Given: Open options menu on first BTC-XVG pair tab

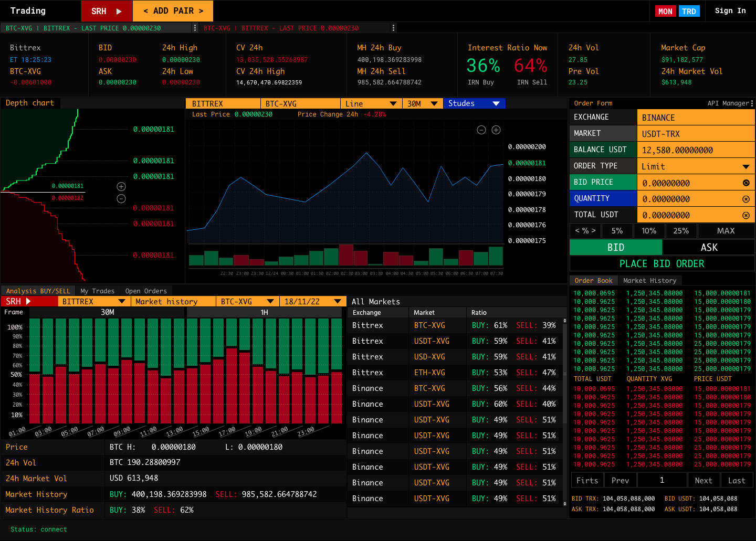Looking at the screenshot, I should coord(195,28).
